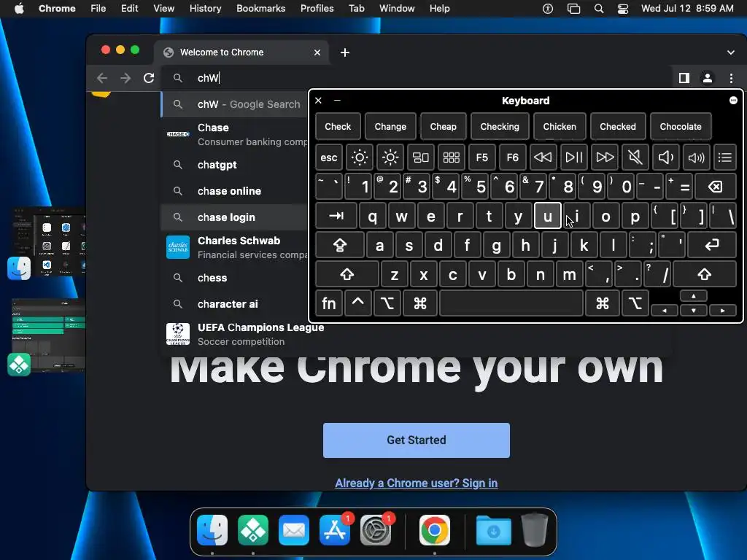Screen dimensions: 747x560
Task: Expand the tab search chevron
Action: [731, 52]
